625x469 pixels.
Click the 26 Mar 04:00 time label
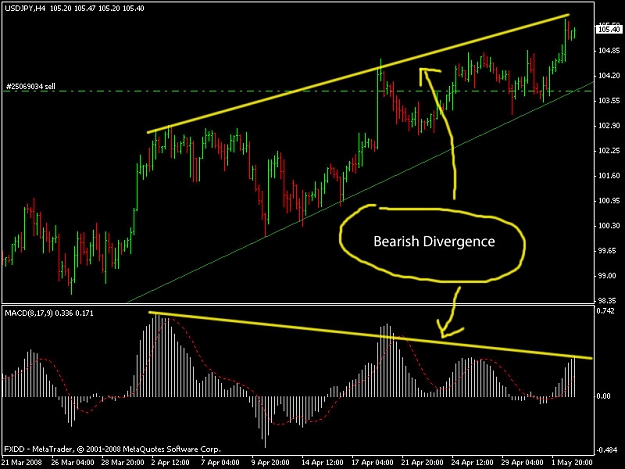[x=73, y=463]
